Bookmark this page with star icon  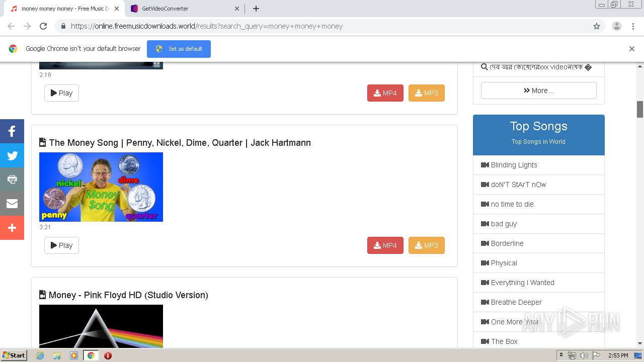(x=597, y=26)
